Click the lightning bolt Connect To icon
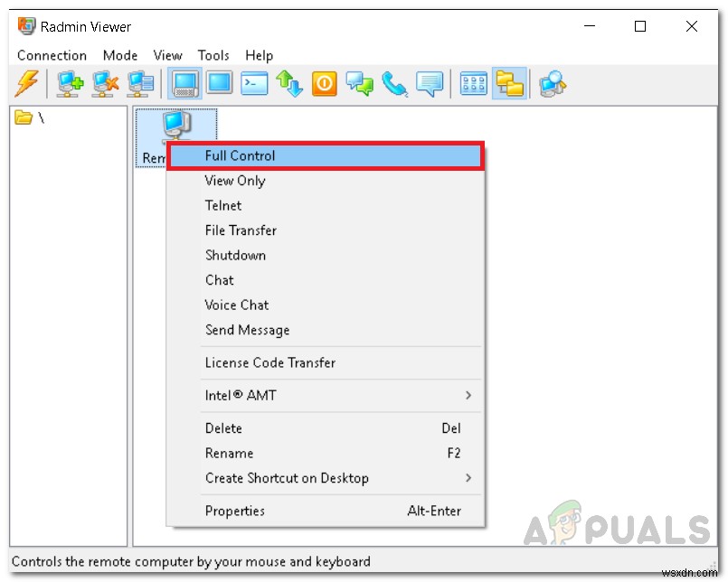The height and width of the screenshot is (582, 728). click(26, 83)
